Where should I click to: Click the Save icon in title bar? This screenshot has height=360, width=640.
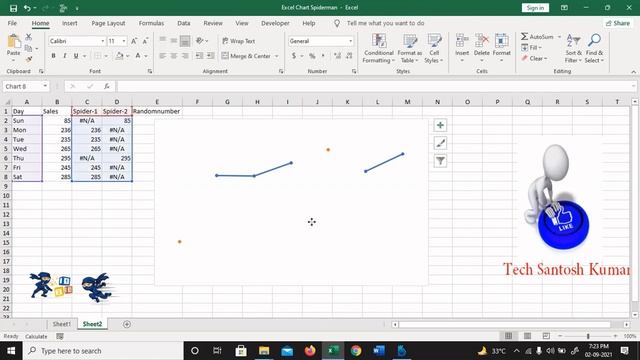(x=13, y=8)
